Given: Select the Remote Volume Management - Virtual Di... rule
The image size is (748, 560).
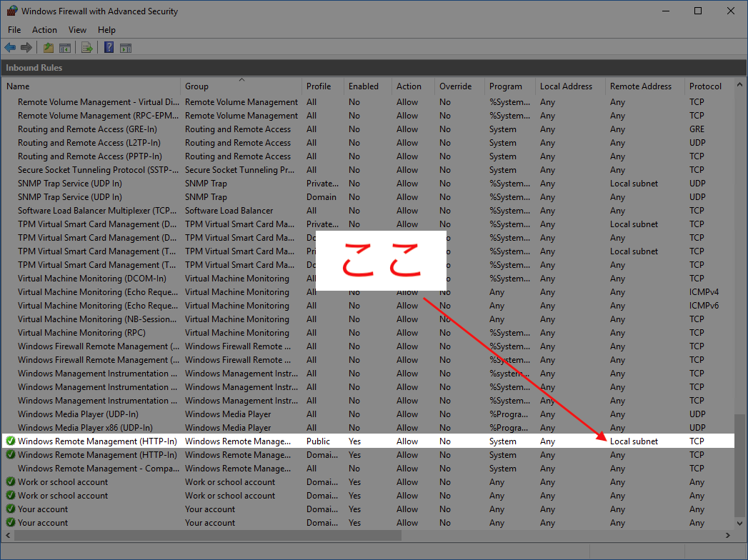Looking at the screenshot, I should [x=367, y=102].
